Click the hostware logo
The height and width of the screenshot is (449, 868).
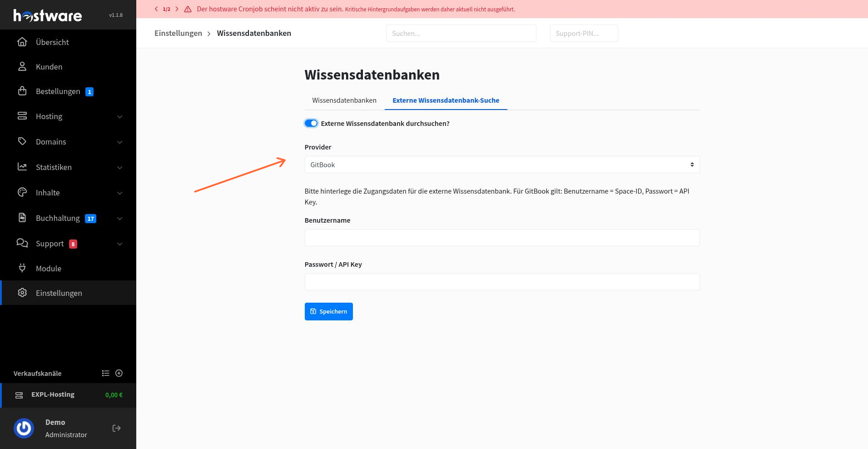pyautogui.click(x=48, y=16)
